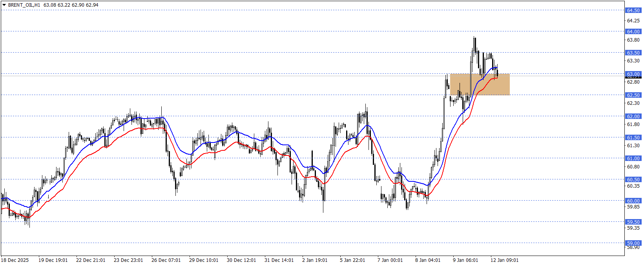Viewport: 644px width, 265px height.
Task: Click the 26 Dec 07:01 time label
Action: [166, 260]
